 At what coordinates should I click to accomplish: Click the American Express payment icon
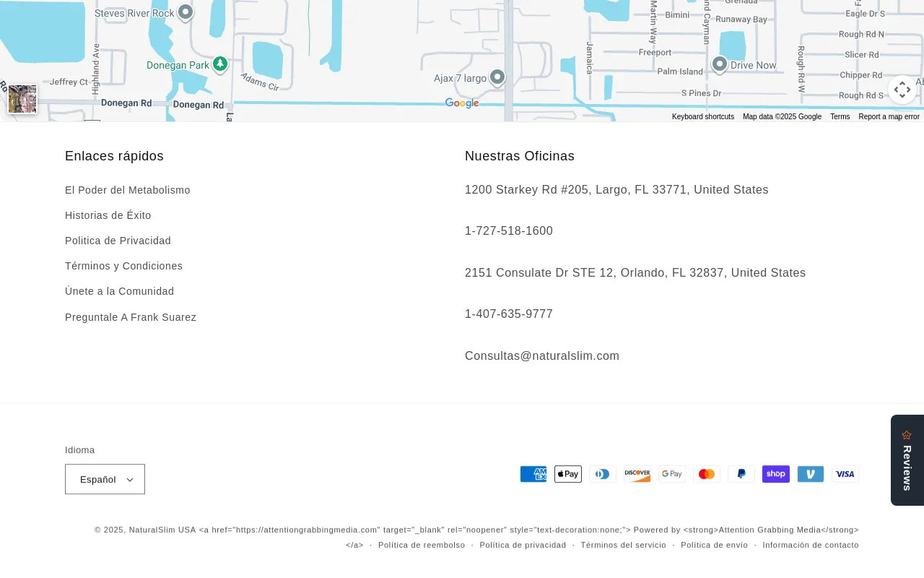click(x=533, y=474)
